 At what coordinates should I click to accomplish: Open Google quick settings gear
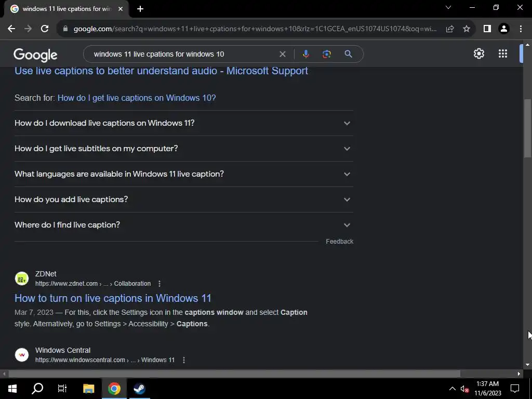click(478, 54)
